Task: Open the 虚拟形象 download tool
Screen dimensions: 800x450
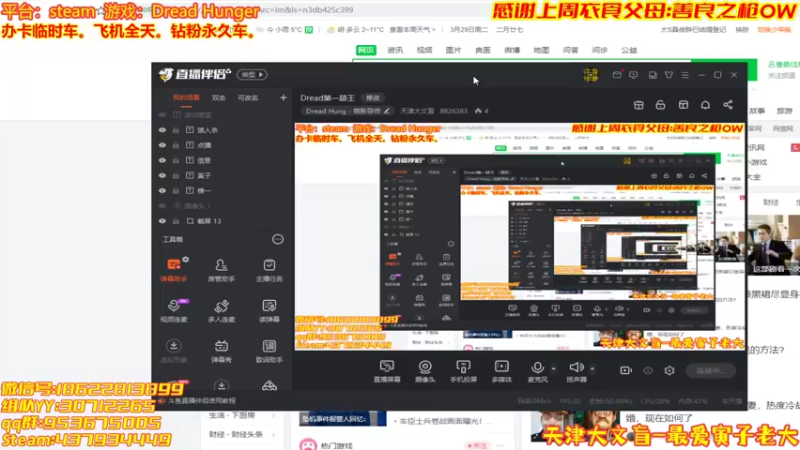Action: 173,351
